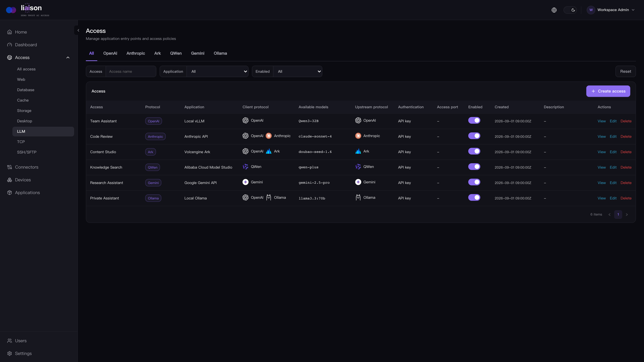Switch to the OpenAI tab
The image size is (644, 362).
[x=110, y=53]
